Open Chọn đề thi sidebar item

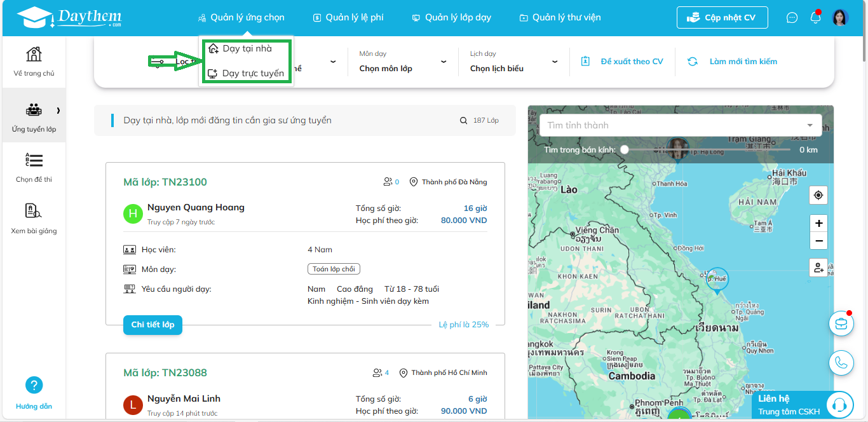[34, 167]
